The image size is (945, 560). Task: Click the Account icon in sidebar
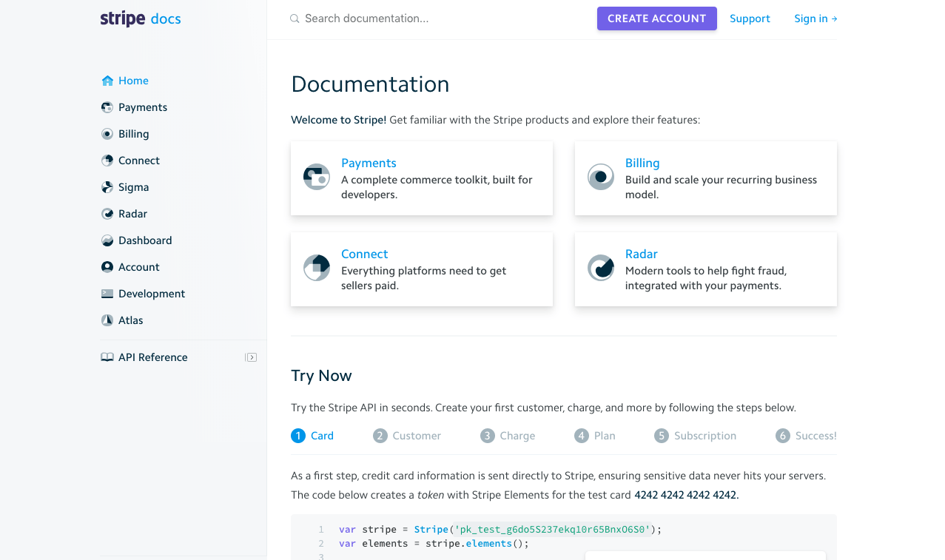[x=107, y=267]
